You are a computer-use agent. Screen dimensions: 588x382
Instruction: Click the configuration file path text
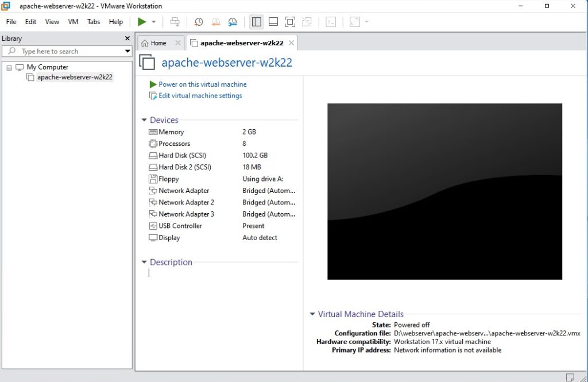coord(487,333)
